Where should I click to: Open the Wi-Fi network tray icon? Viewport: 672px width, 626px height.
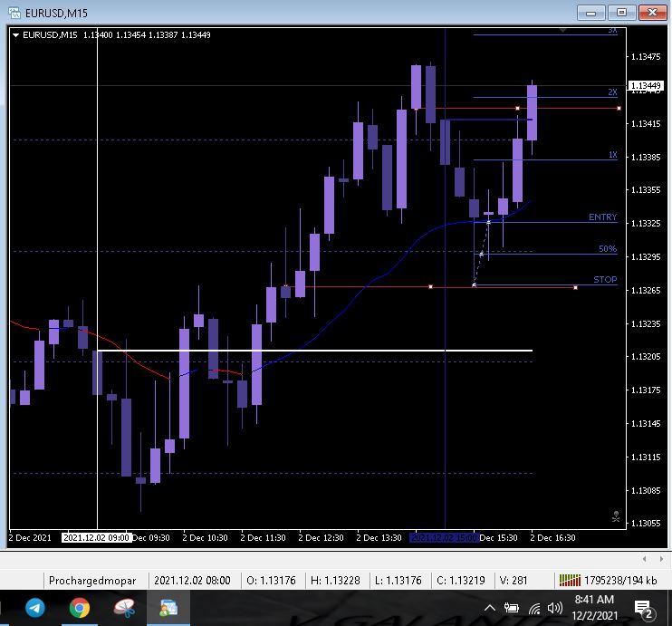[x=534, y=608]
